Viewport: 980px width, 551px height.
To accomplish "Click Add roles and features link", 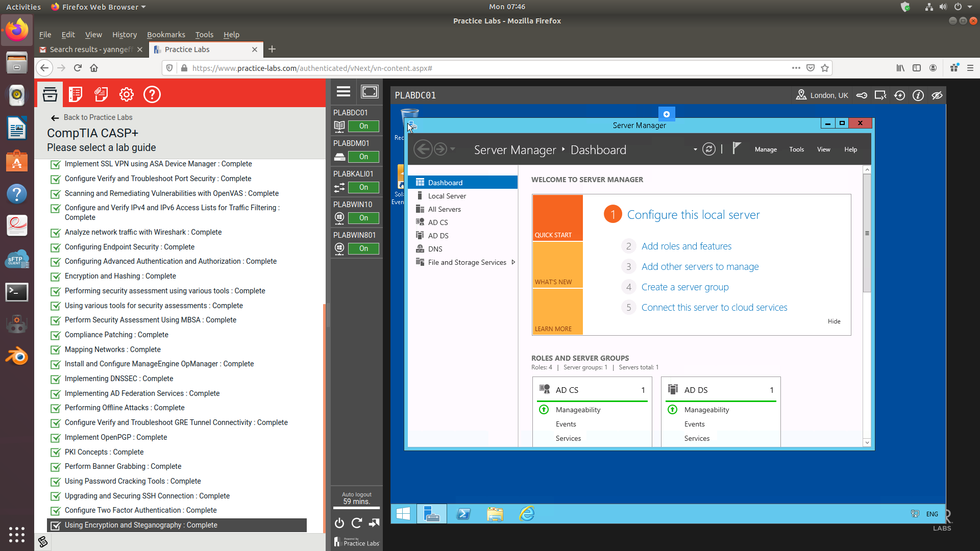I will coord(686,246).
